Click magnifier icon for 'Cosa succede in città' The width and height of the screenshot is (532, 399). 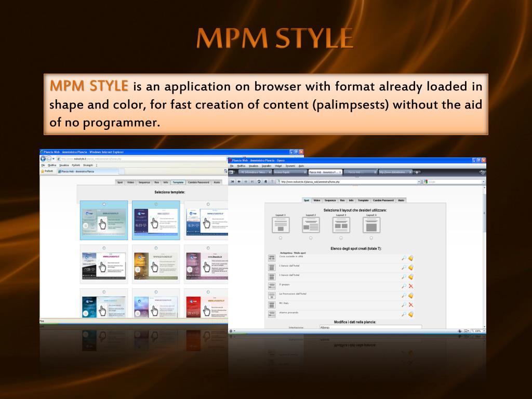[404, 258]
